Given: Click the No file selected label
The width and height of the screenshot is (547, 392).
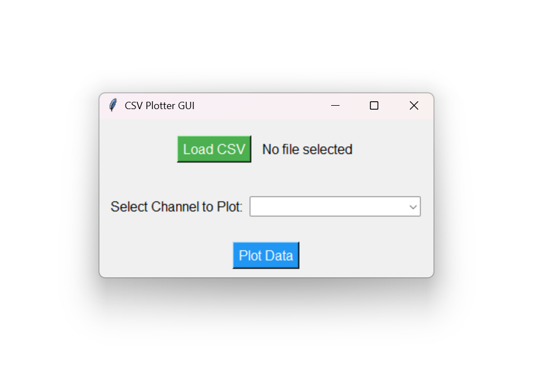Looking at the screenshot, I should (x=307, y=149).
